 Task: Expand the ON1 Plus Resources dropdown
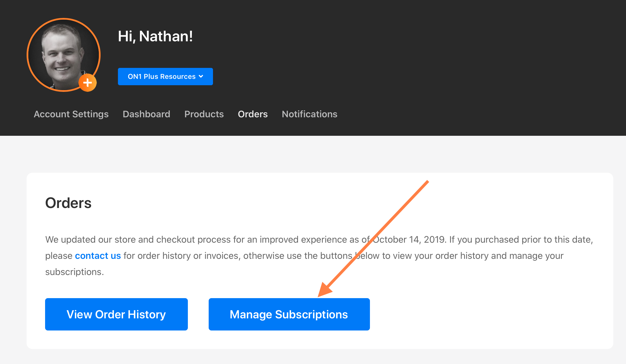(165, 77)
